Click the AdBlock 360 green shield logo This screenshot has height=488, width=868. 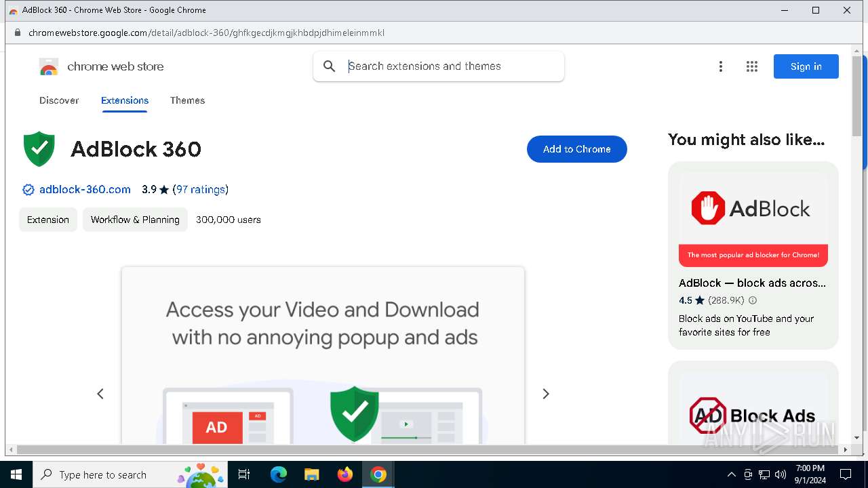(x=39, y=148)
